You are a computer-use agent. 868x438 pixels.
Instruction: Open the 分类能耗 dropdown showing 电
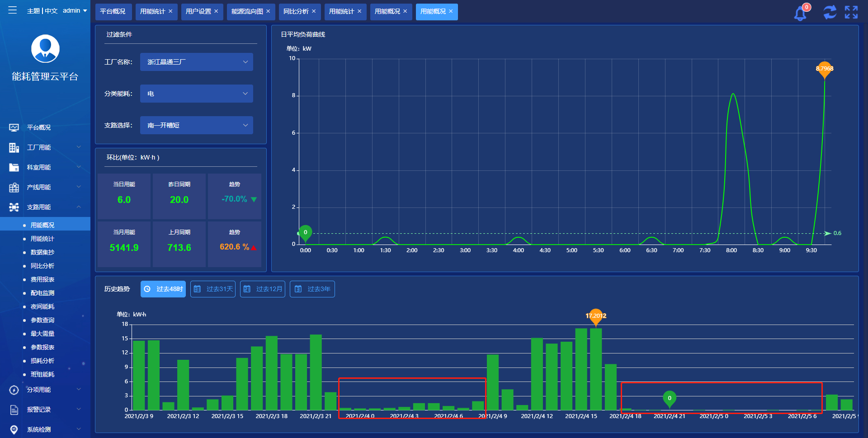196,94
